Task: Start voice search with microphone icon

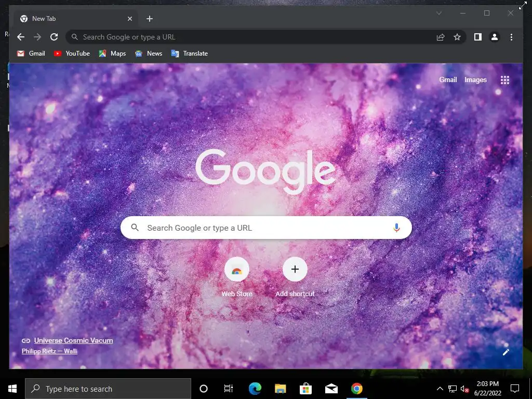Action: coord(396,228)
